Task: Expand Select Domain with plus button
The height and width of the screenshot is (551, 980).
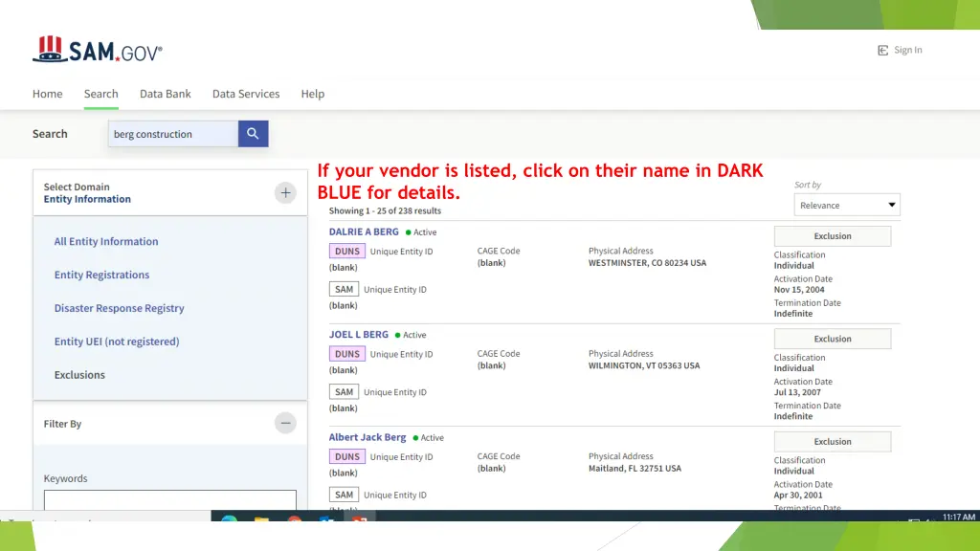Action: coord(285,193)
